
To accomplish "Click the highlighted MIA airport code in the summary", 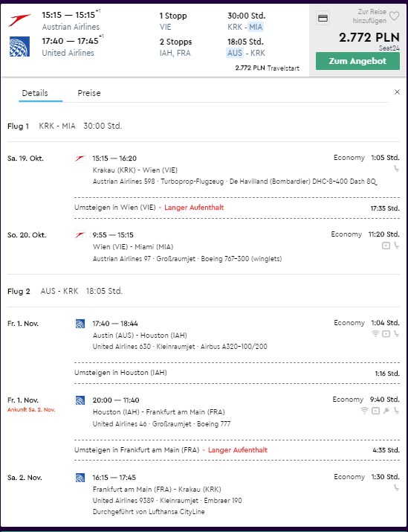I will point(256,27).
